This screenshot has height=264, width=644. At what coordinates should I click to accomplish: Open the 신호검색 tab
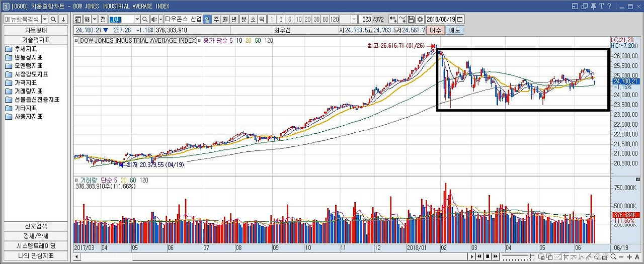(36, 226)
